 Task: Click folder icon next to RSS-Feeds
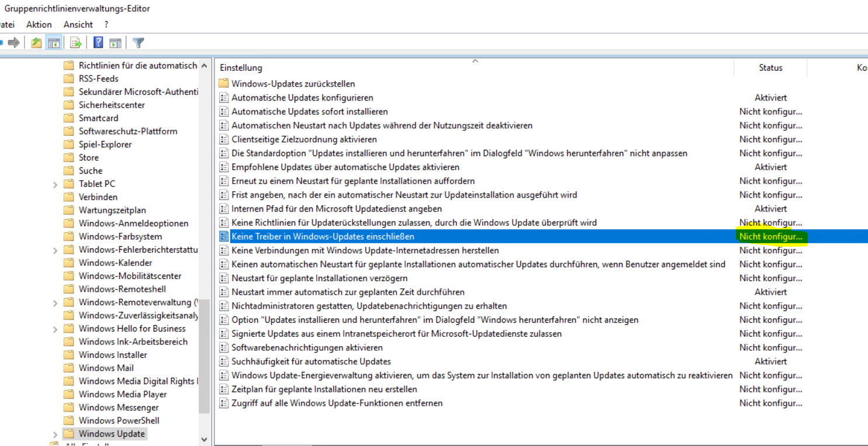pos(69,78)
